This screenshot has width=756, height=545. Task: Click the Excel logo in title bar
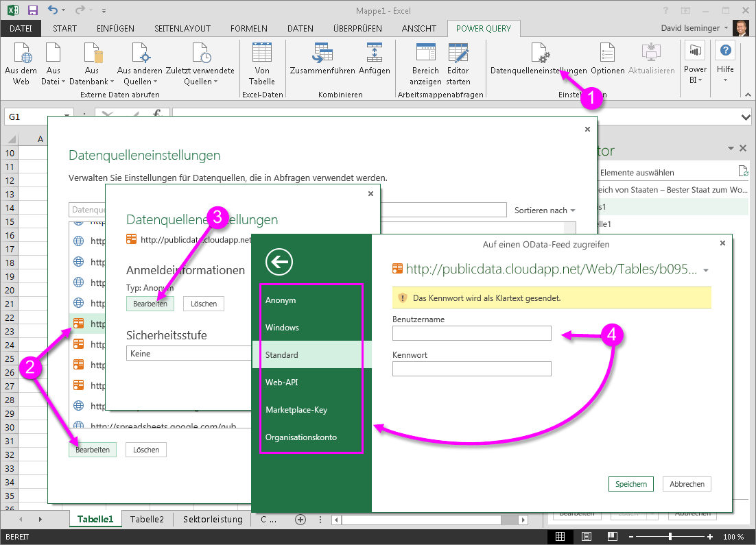pos(14,10)
